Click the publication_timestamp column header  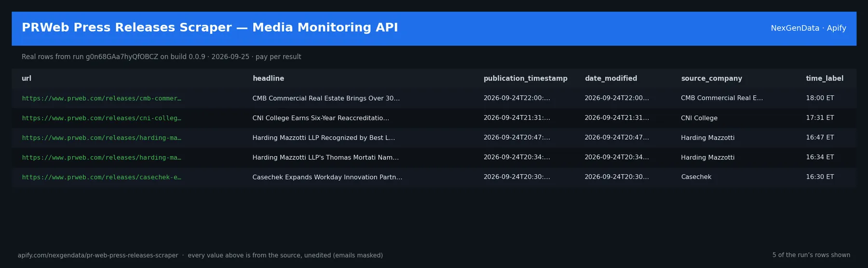point(525,79)
